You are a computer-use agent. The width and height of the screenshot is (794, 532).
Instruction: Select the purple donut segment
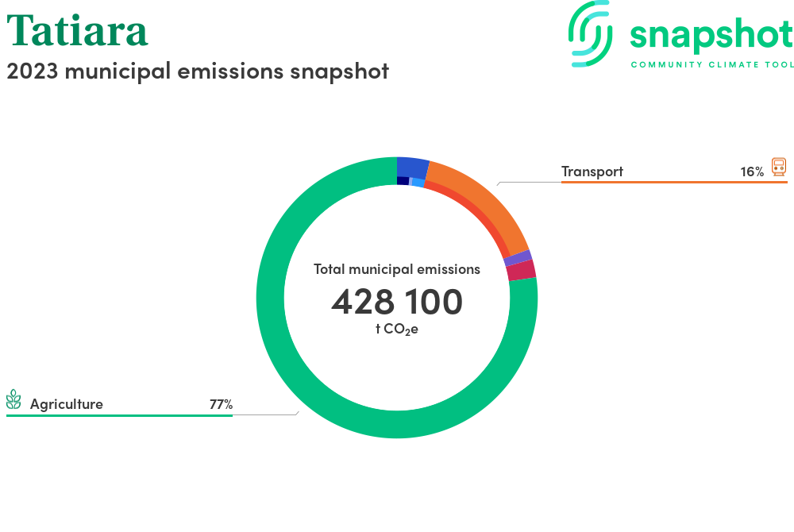(518, 258)
